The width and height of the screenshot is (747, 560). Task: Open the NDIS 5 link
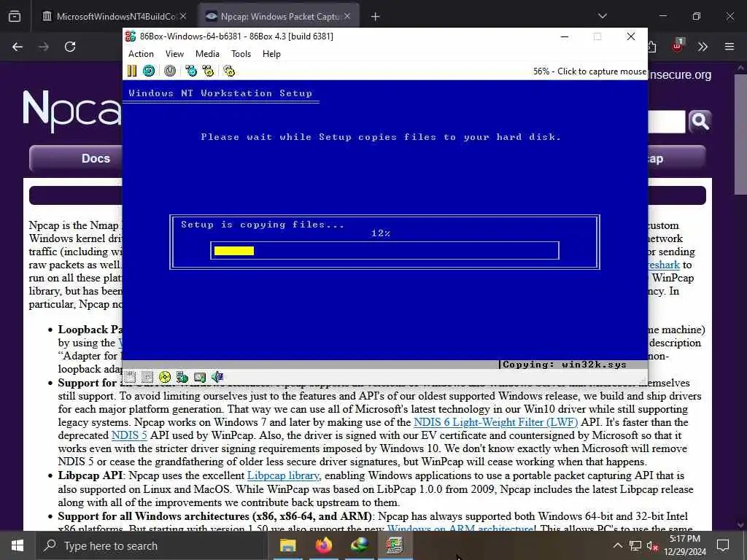point(129,435)
